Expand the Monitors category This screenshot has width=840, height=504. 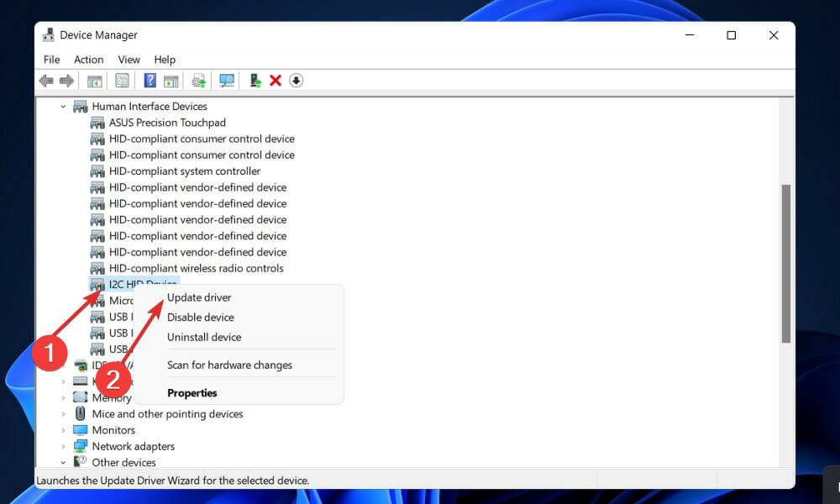pyautogui.click(x=63, y=430)
